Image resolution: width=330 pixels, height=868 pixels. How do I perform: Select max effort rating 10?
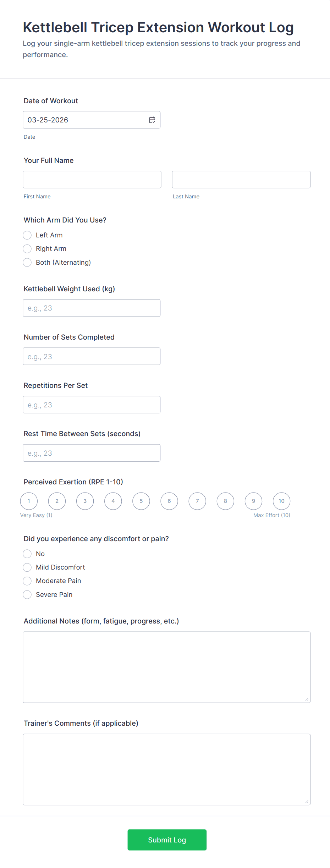pyautogui.click(x=281, y=501)
